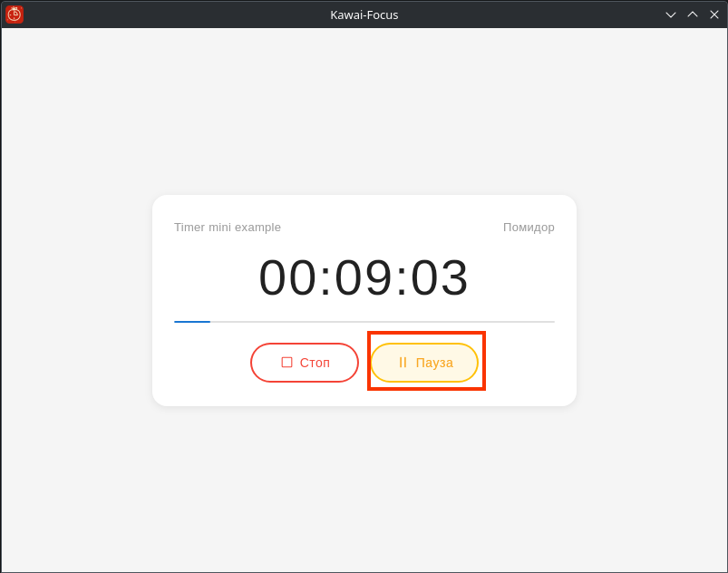Click the Kawai-Focus tomato app icon
Viewport: 728px width, 573px height.
tap(15, 15)
